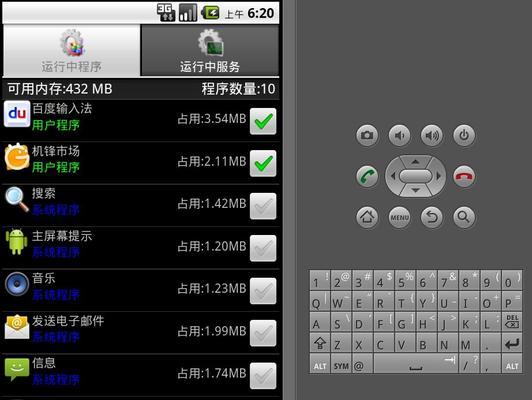Screen dimensions: 532x400
Task: Check the 音乐 program checkbox
Action: (x=263, y=291)
